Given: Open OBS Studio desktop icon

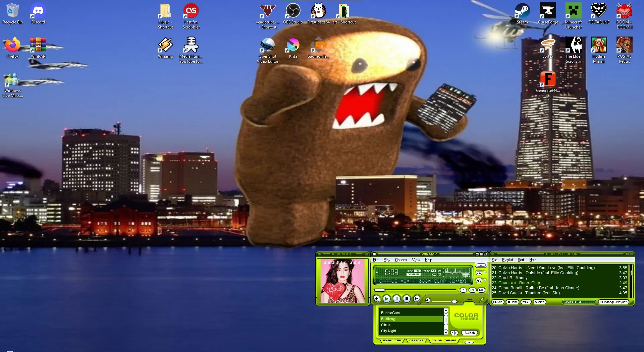Looking at the screenshot, I should 293,14.
